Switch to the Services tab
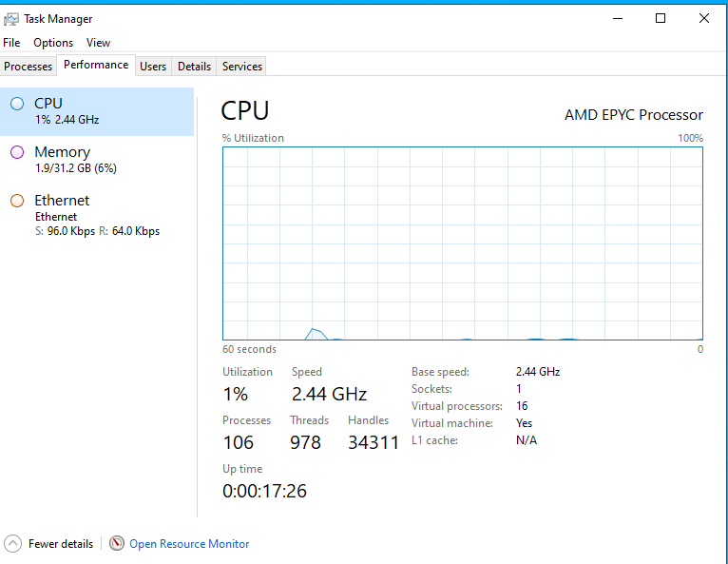Viewport: 728px width, 564px height. pyautogui.click(x=242, y=67)
